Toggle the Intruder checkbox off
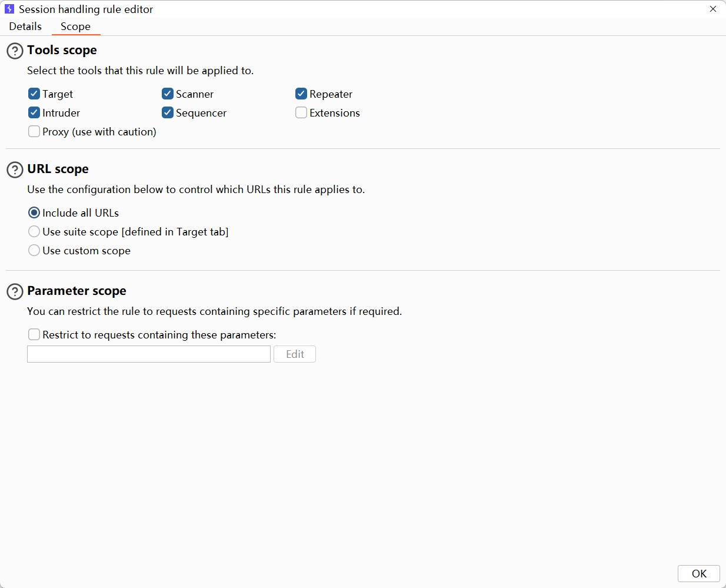The image size is (726, 588). pos(34,113)
